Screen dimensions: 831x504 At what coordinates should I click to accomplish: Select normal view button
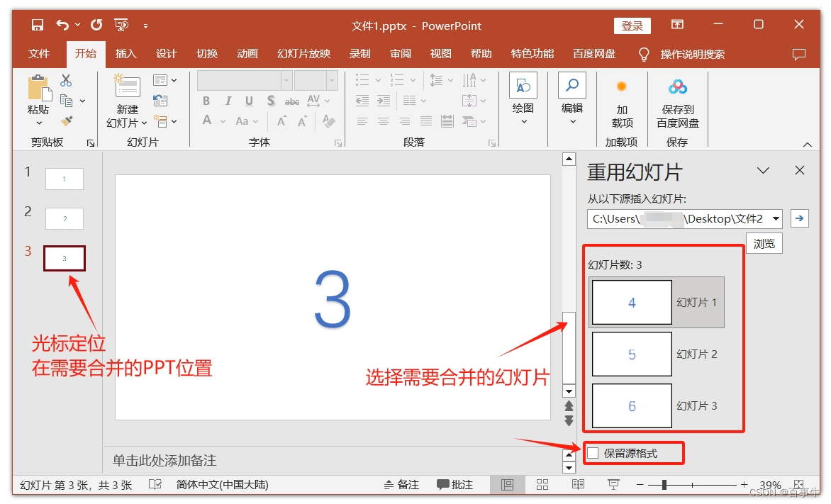[507, 484]
